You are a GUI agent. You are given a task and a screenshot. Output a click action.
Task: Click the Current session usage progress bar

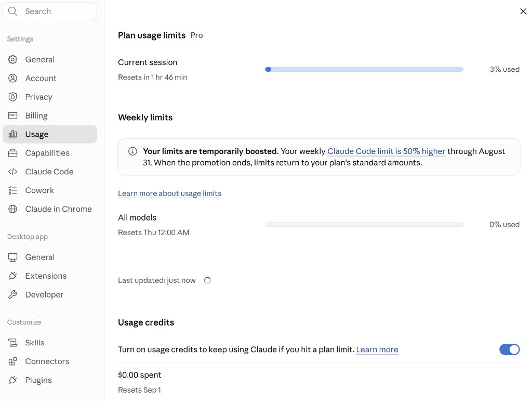(364, 69)
